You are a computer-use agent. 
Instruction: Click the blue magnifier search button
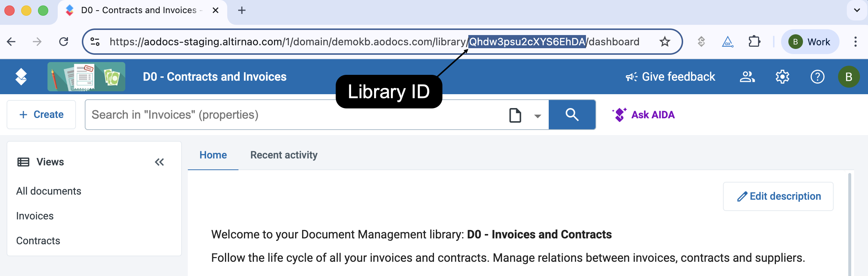pyautogui.click(x=572, y=115)
